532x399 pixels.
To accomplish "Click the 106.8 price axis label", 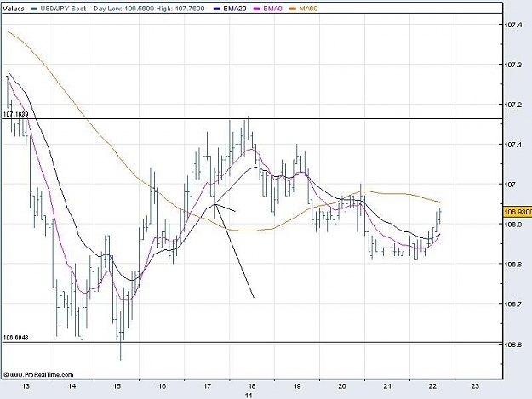I will click(x=513, y=264).
